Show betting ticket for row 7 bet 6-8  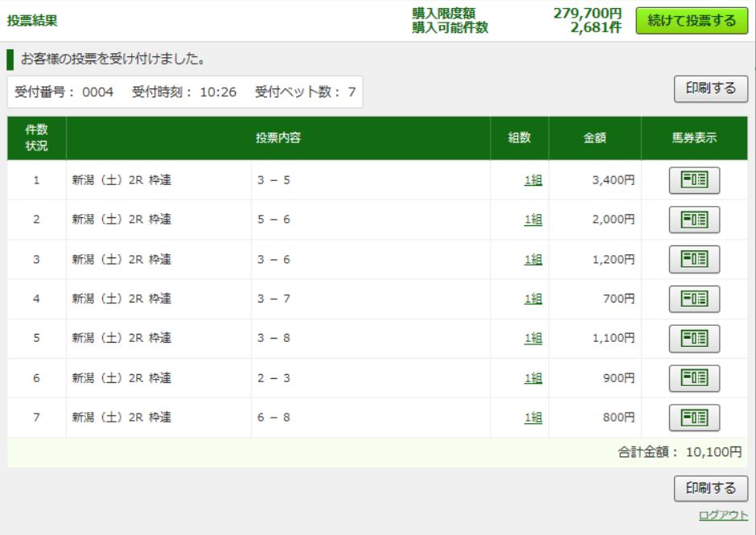694,418
